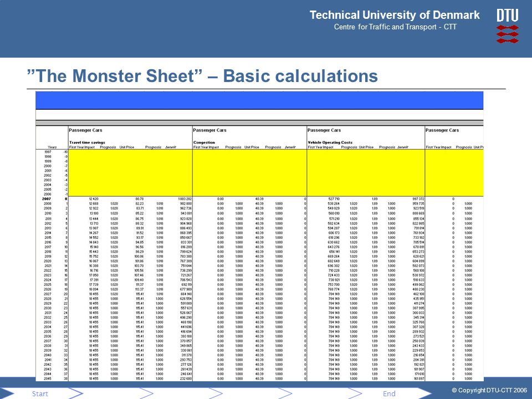Click the DTU logo in the header
This screenshot has height=399, width=532.
[x=508, y=26]
